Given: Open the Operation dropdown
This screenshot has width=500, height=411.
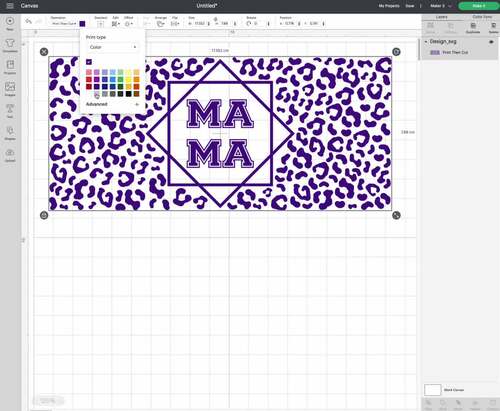Looking at the screenshot, I should 64,24.
